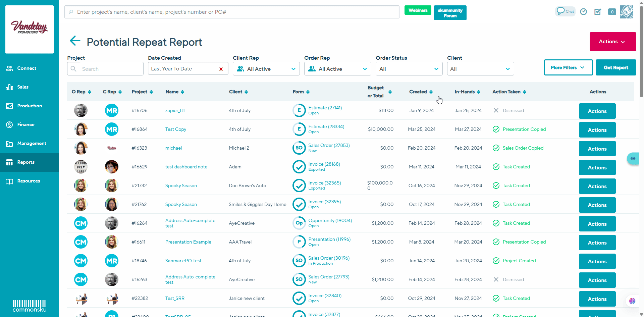Open Production in the sidebar
Image resolution: width=644 pixels, height=317 pixels.
click(x=30, y=106)
